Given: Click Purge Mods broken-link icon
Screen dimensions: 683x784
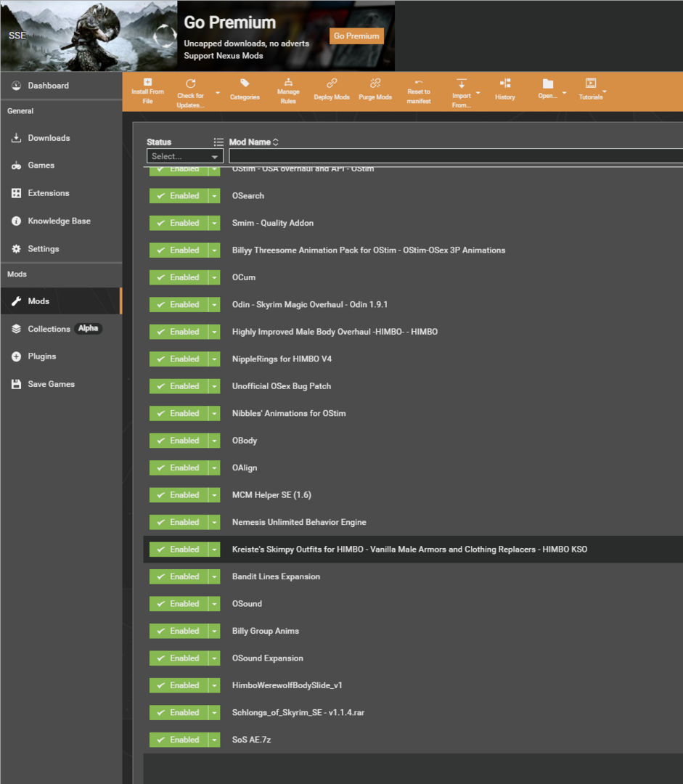Looking at the screenshot, I should (x=375, y=83).
